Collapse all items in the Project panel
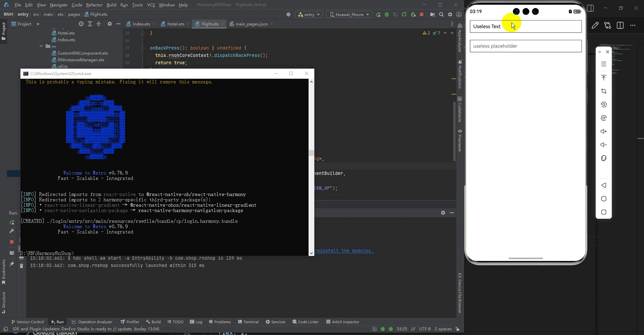 (98, 24)
